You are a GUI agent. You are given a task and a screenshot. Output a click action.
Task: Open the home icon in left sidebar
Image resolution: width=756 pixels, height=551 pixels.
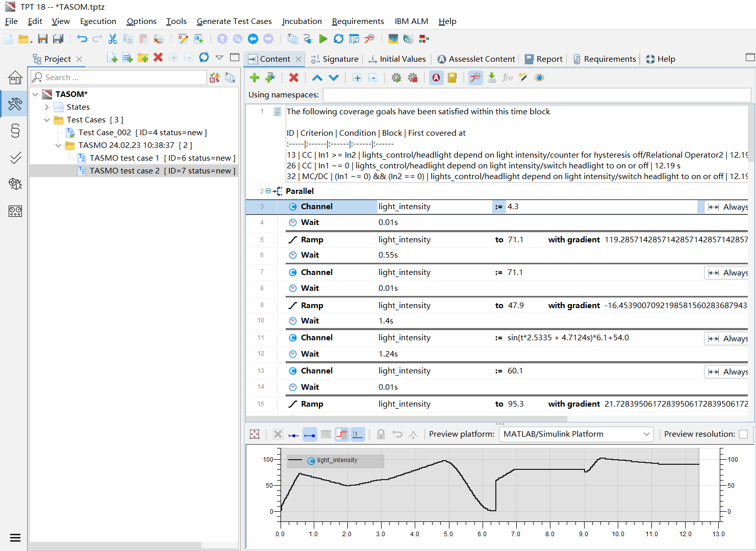tap(15, 78)
